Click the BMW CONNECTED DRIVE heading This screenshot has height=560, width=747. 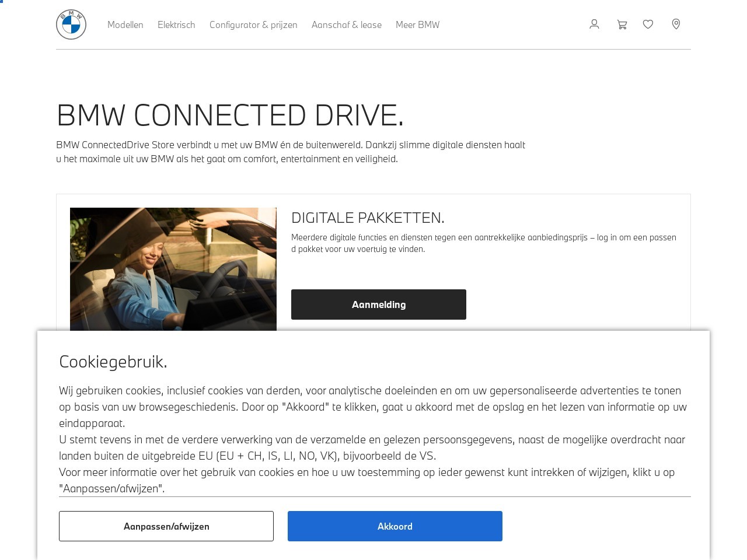pos(230,115)
